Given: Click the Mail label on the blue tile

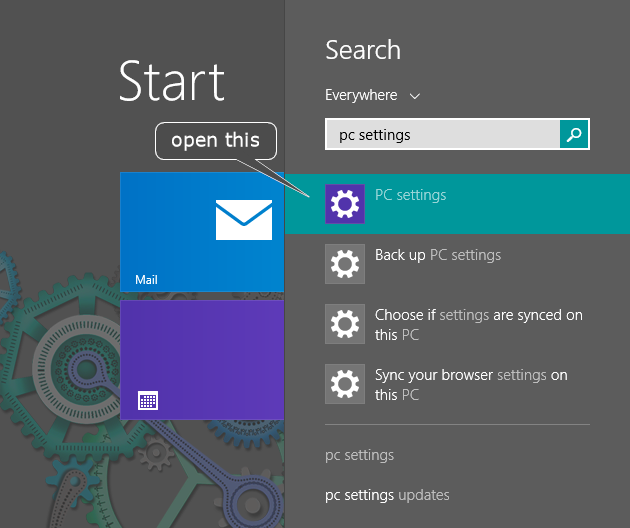Looking at the screenshot, I should click(x=147, y=280).
